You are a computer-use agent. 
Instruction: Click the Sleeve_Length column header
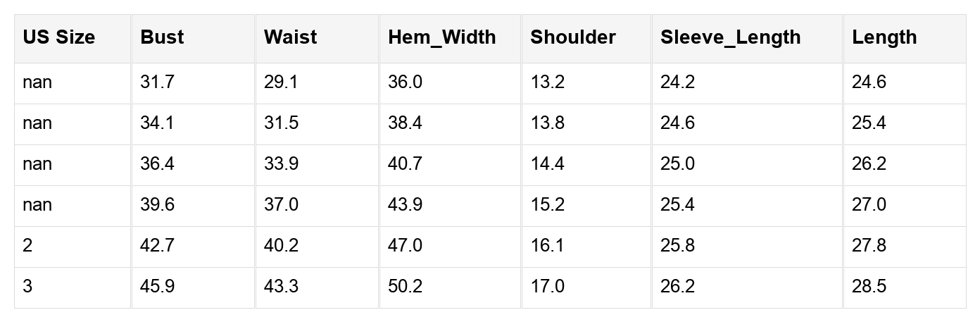(x=730, y=37)
